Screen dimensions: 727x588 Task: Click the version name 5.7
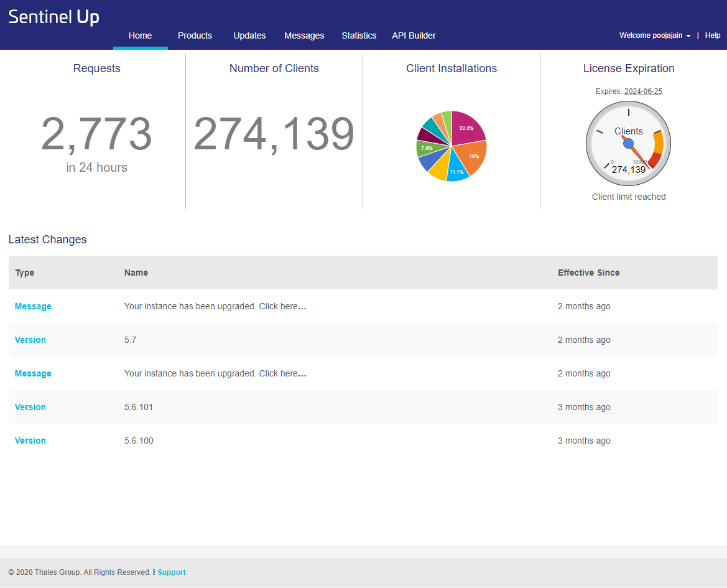click(130, 340)
